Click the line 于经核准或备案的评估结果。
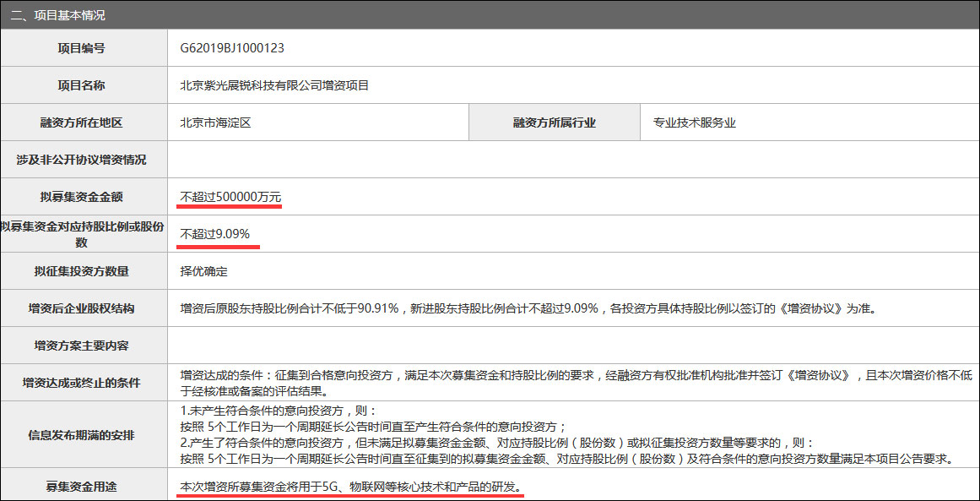The image size is (980, 501). coord(254,391)
